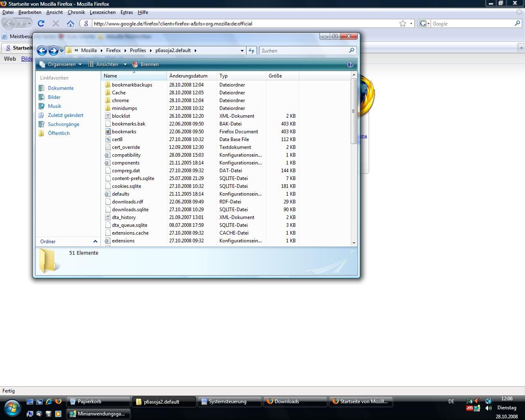Launch the media player quick launch icon
The height and width of the screenshot is (420, 525).
tap(58, 414)
